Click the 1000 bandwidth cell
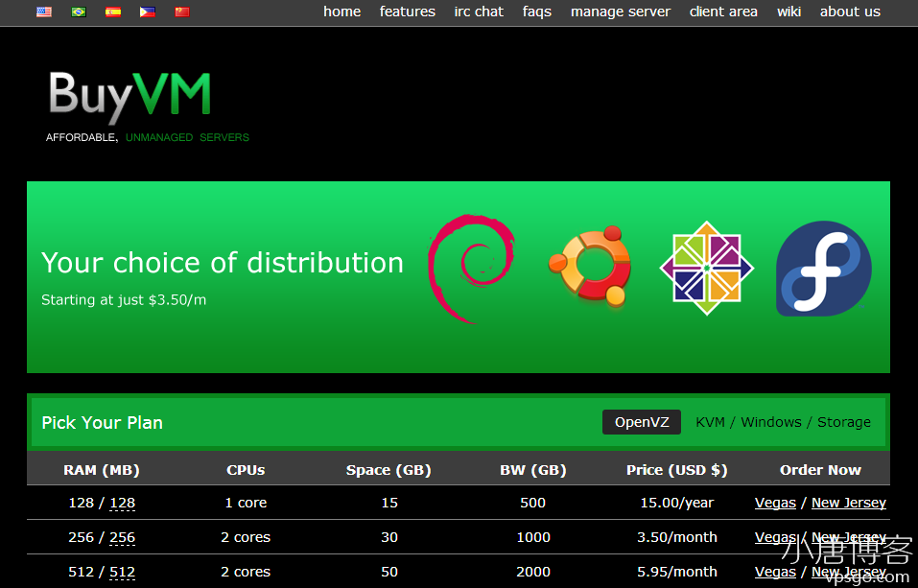Screen dimensions: 918x588 (533, 537)
